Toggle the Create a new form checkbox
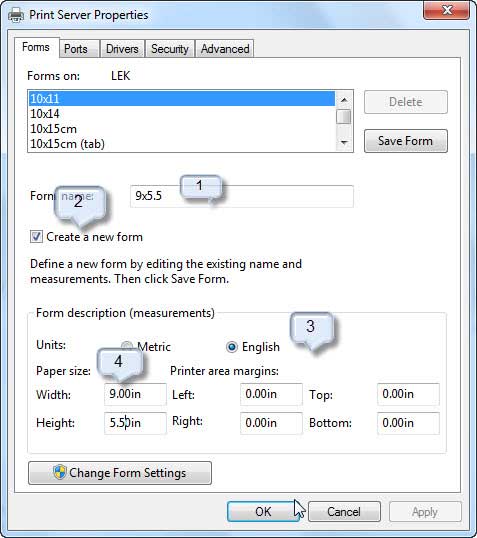The width and height of the screenshot is (477, 538). pyautogui.click(x=36, y=236)
